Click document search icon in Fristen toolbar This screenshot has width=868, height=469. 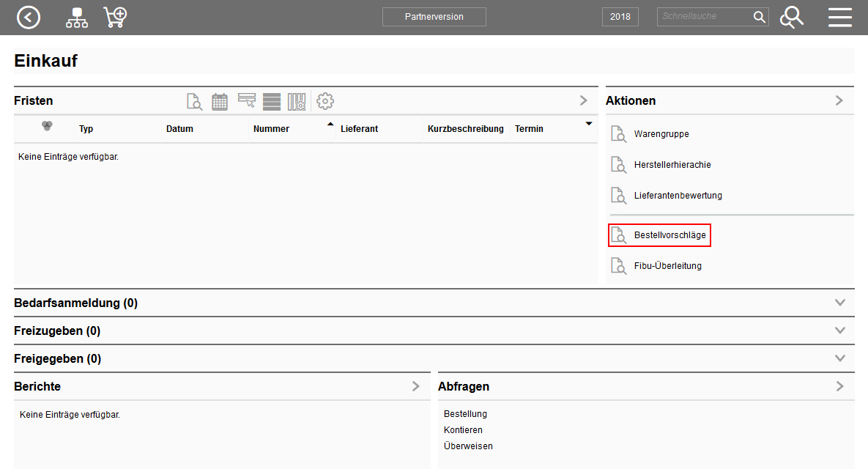click(x=194, y=101)
